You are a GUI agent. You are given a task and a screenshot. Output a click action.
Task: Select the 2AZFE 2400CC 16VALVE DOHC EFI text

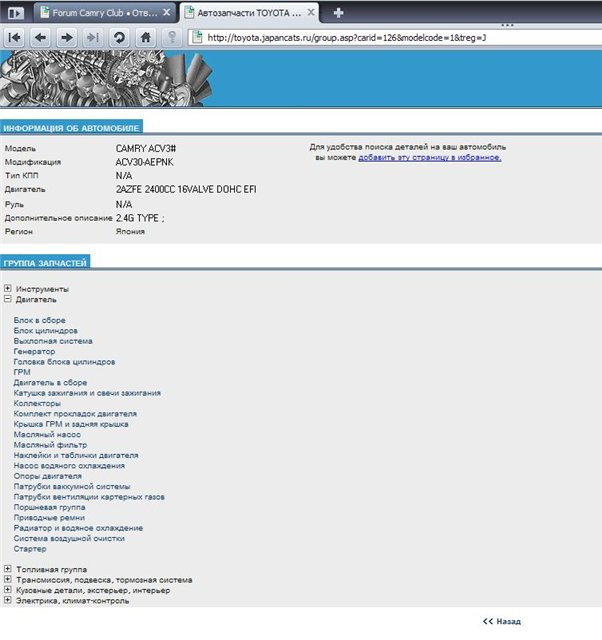(186, 189)
